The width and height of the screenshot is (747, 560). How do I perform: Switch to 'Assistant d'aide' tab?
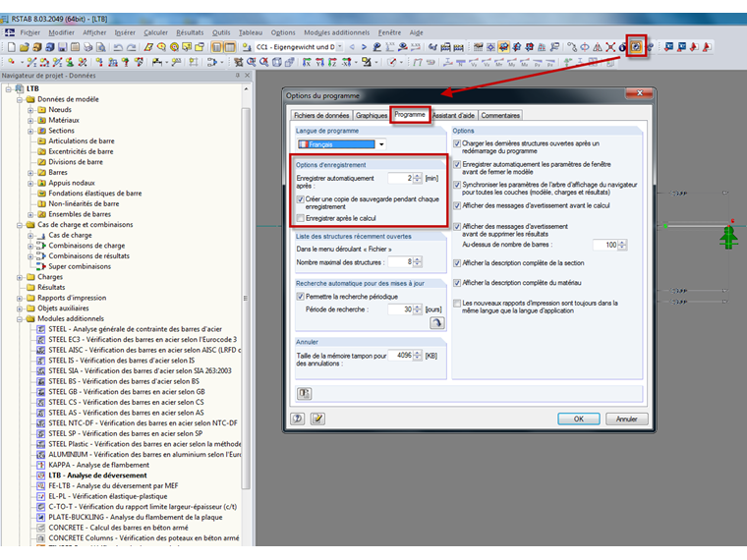click(453, 115)
